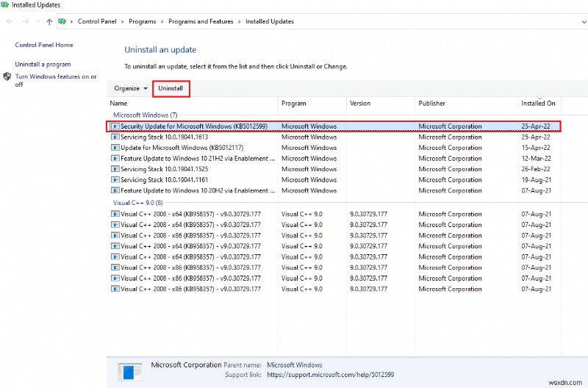Click icon of Servicing Stack 10.0.19041.1613 row
This screenshot has width=588, height=388.
(x=115, y=137)
